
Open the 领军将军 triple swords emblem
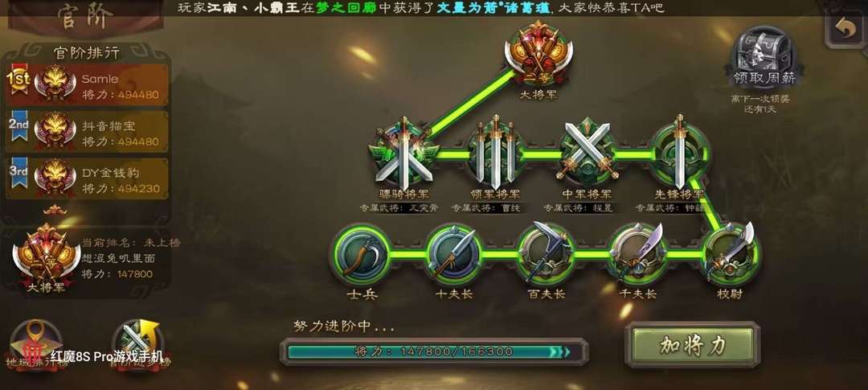(x=496, y=153)
